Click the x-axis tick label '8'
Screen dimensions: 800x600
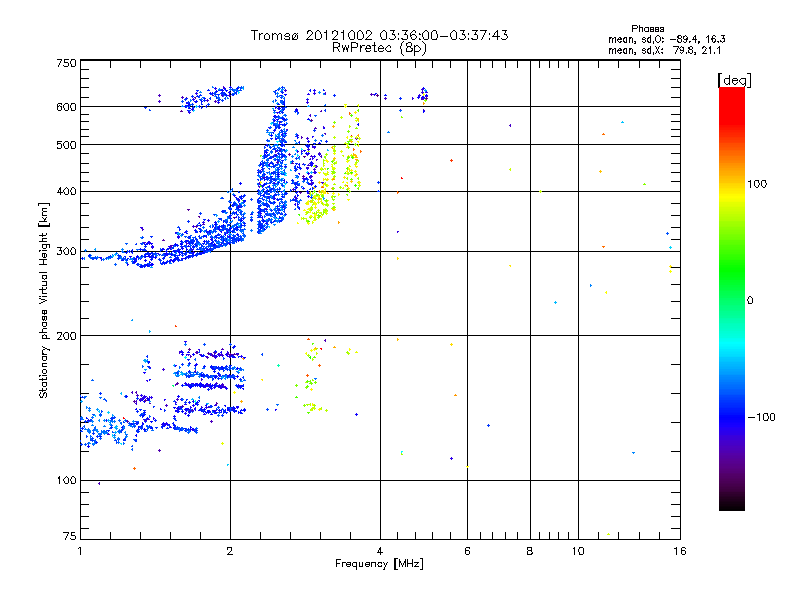(x=530, y=551)
